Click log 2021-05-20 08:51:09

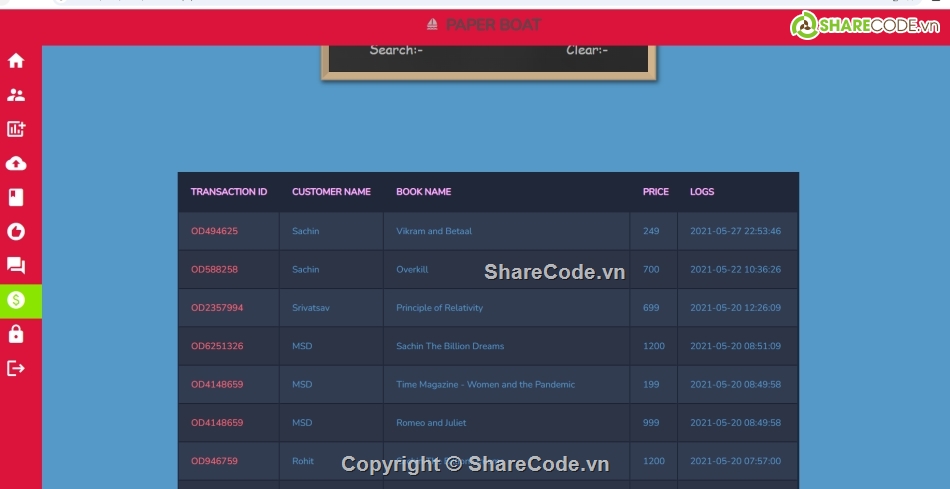[x=736, y=346]
